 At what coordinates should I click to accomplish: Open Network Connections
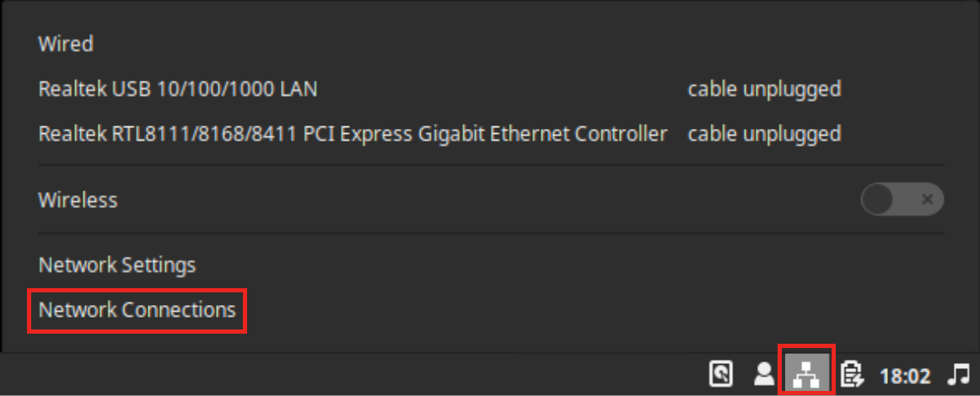click(137, 310)
